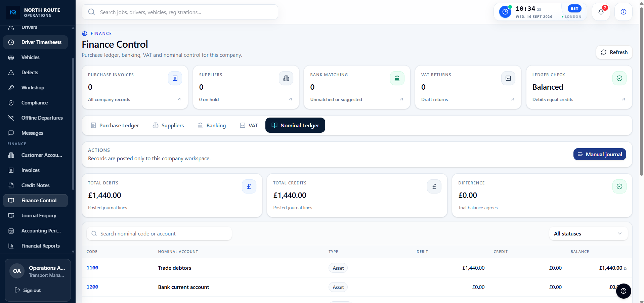Click the Trade debtors account name
The height and width of the screenshot is (303, 644).
tap(175, 268)
